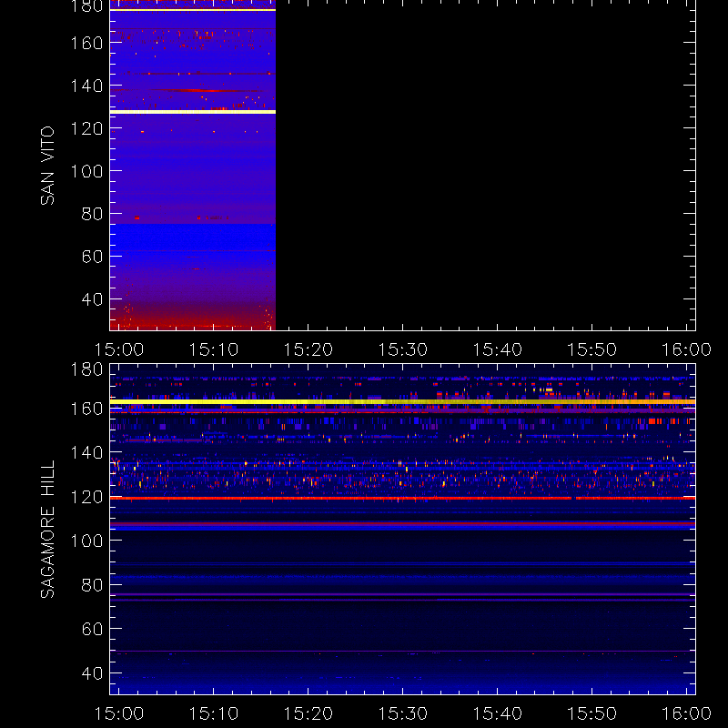
Task: Click the yellow band near 163 in SAGAMORE HILL
Action: point(402,401)
